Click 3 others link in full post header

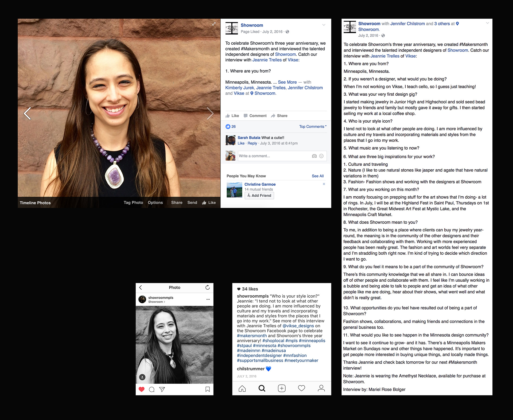click(442, 24)
